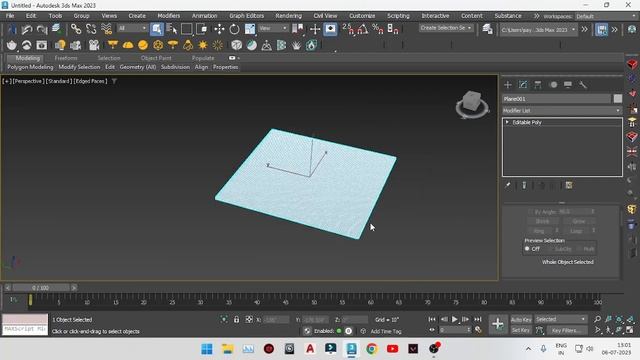
Task: Open the Modify tab in command panel
Action: [x=523, y=84]
